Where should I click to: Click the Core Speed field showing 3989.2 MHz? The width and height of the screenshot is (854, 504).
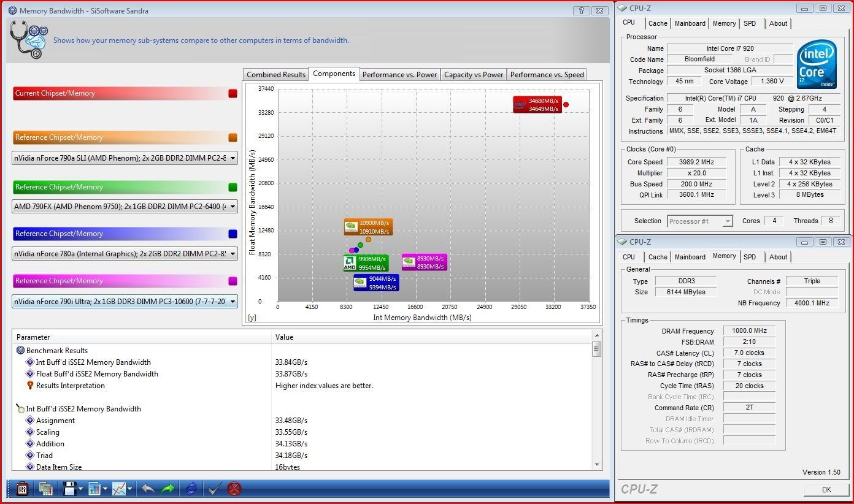coord(696,162)
